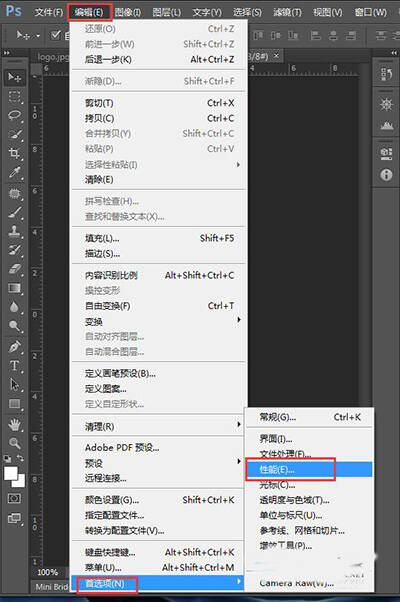
Task: Toggle the auto-select checkbox in options bar
Action: tap(56, 35)
